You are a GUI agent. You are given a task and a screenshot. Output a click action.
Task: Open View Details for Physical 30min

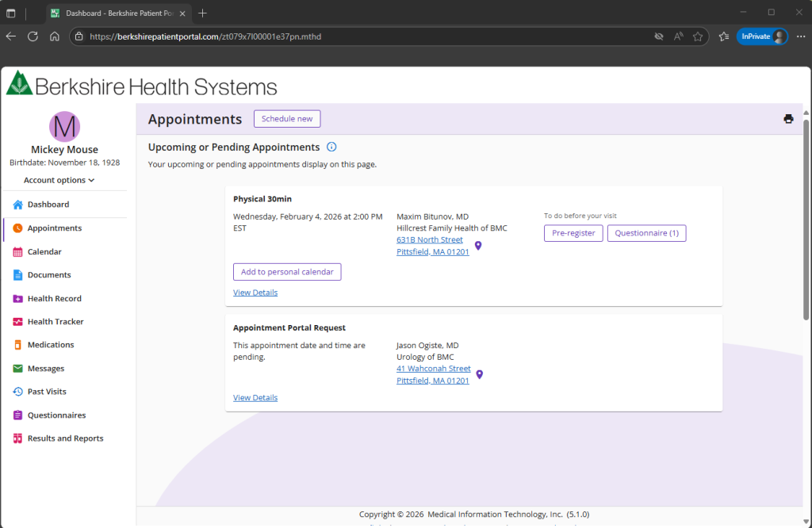[x=255, y=293]
